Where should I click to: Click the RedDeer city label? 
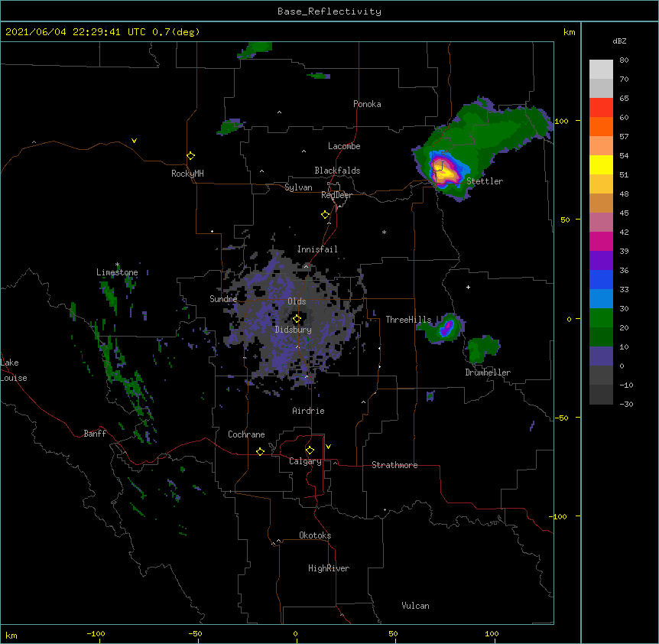click(336, 195)
